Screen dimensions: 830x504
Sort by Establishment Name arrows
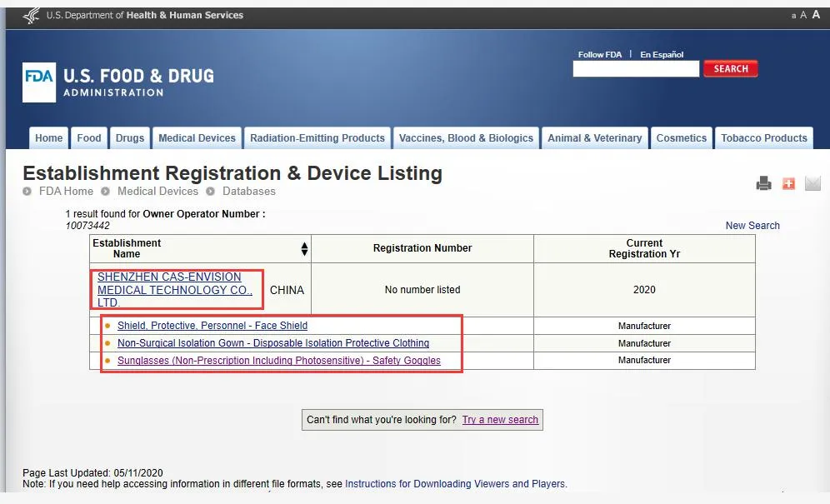(304, 249)
